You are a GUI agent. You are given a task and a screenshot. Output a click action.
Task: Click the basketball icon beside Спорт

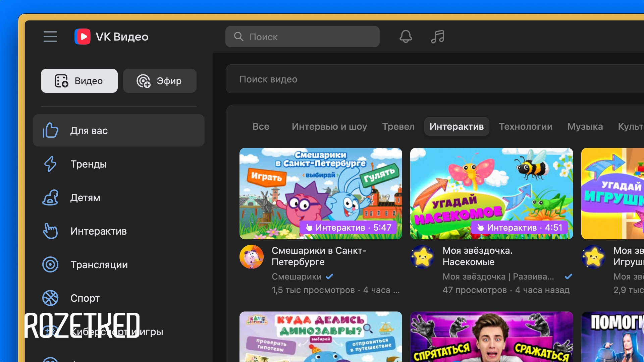[x=50, y=298]
